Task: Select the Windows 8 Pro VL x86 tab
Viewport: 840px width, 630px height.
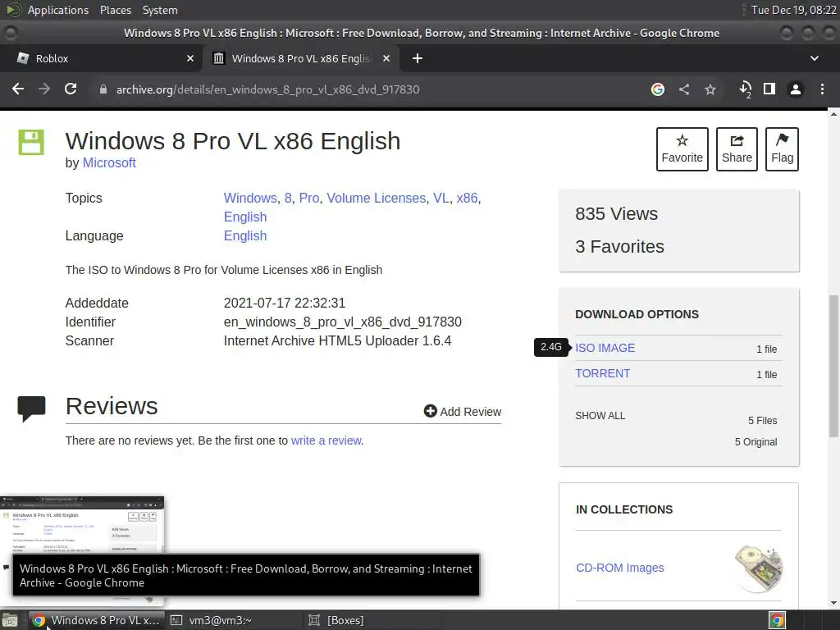Action: pos(300,58)
